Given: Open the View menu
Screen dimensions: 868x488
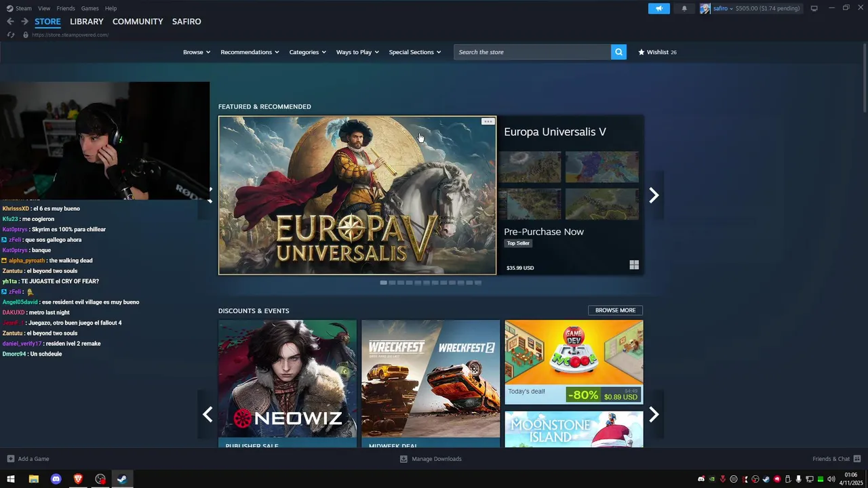Looking at the screenshot, I should pos(44,8).
